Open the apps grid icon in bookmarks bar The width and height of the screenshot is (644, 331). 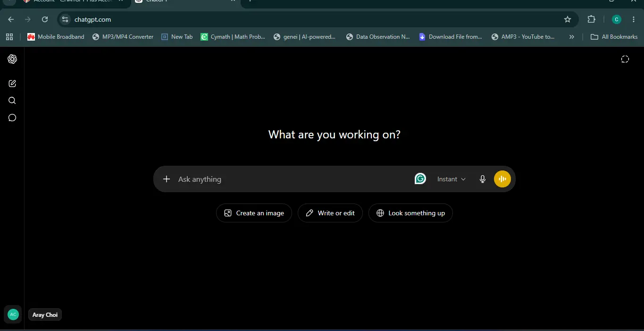9,36
